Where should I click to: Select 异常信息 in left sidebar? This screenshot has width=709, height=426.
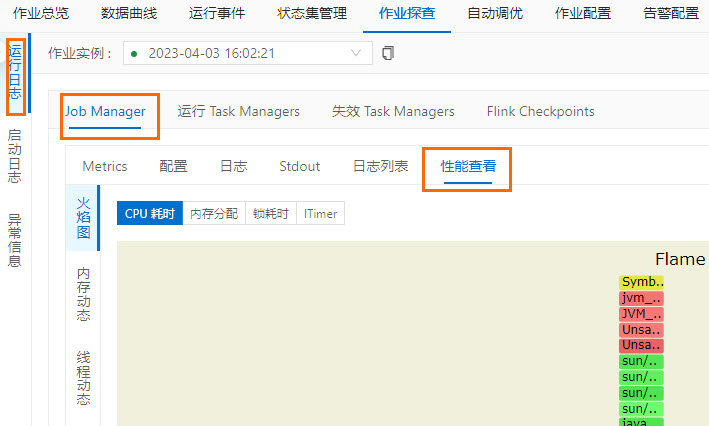pyautogui.click(x=14, y=241)
